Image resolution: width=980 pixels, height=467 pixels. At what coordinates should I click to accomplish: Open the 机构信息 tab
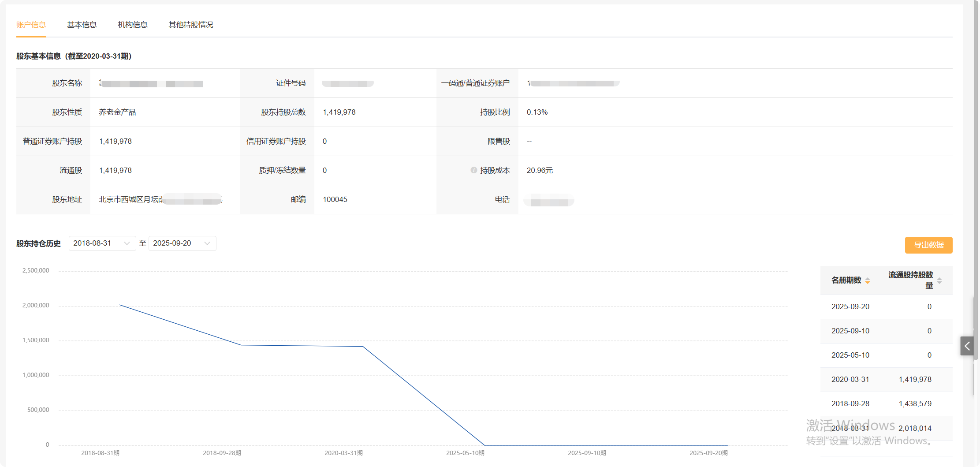[133, 25]
